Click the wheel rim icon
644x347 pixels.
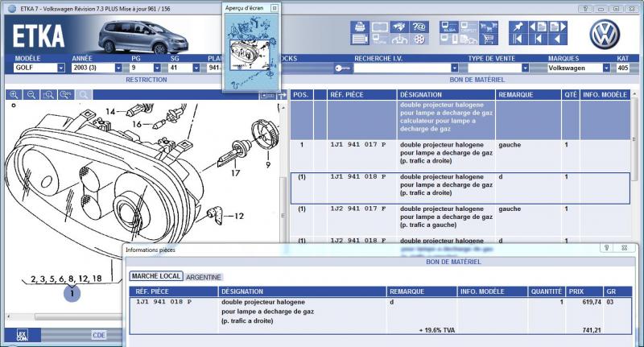pos(419,39)
